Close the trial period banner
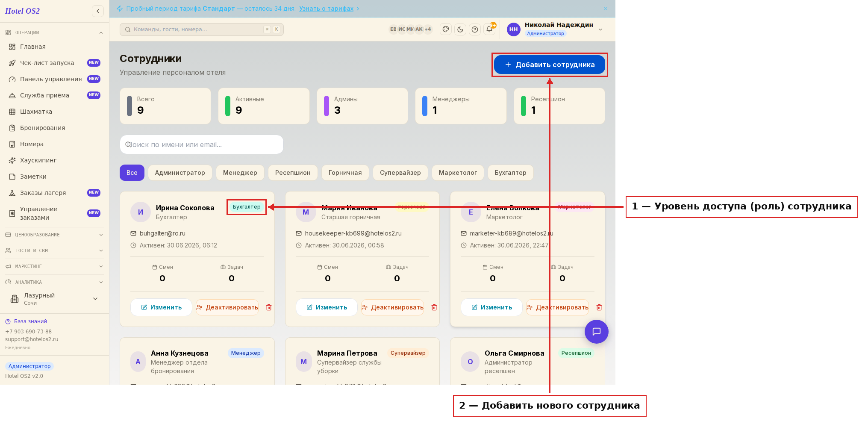Viewport: 868px width, 427px height. [606, 9]
